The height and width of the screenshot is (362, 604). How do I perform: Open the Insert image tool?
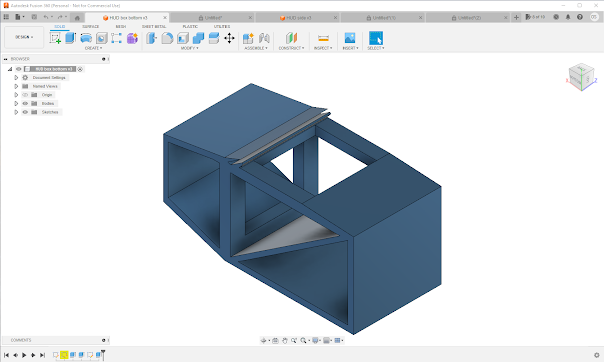click(x=350, y=38)
